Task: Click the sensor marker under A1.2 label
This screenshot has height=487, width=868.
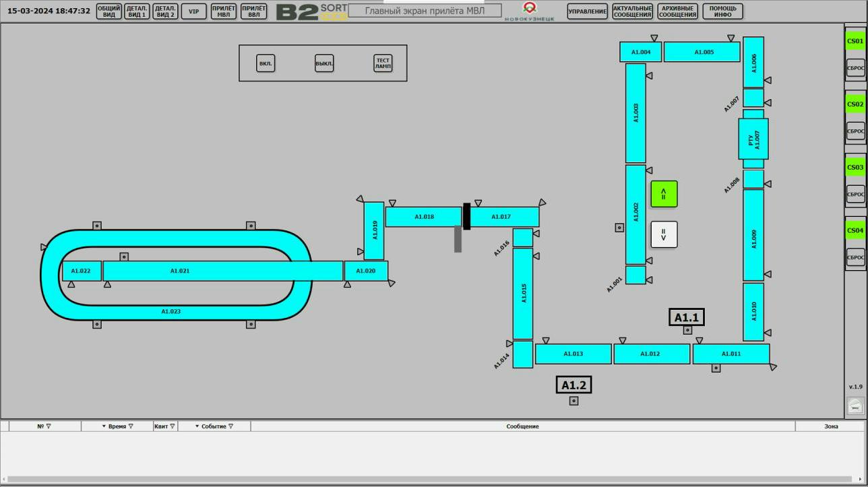Action: tap(573, 401)
